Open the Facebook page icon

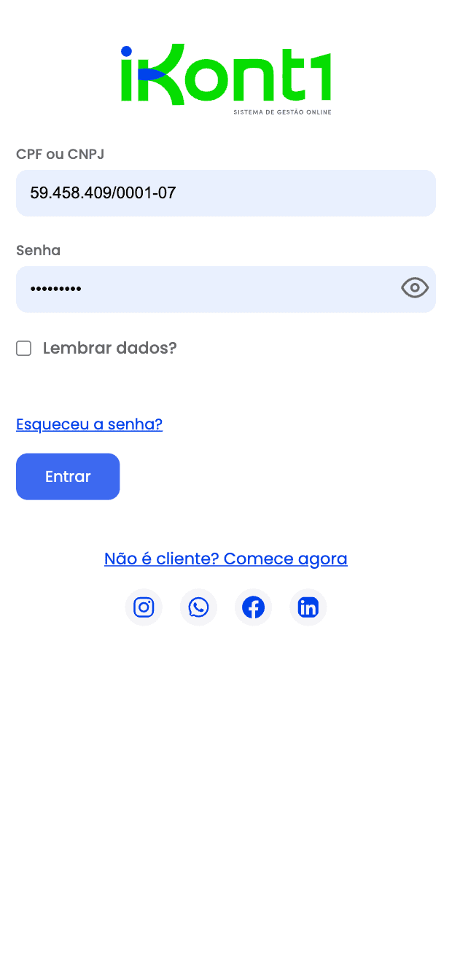253,607
